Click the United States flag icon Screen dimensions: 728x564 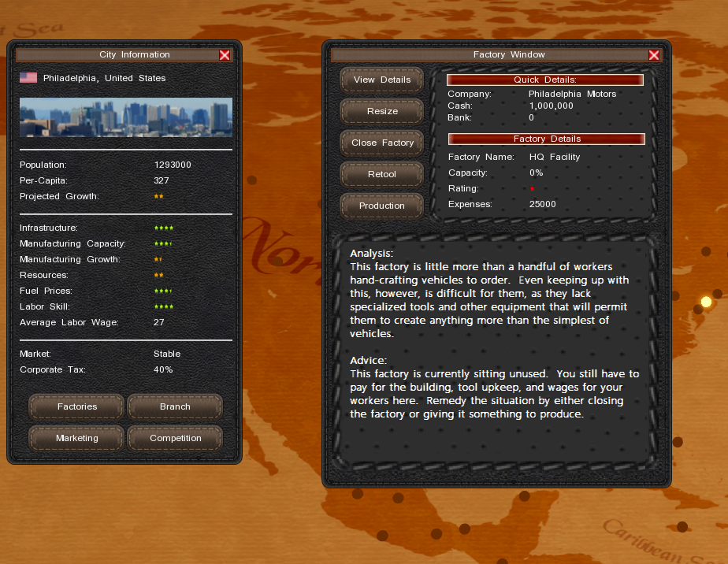tap(28, 78)
